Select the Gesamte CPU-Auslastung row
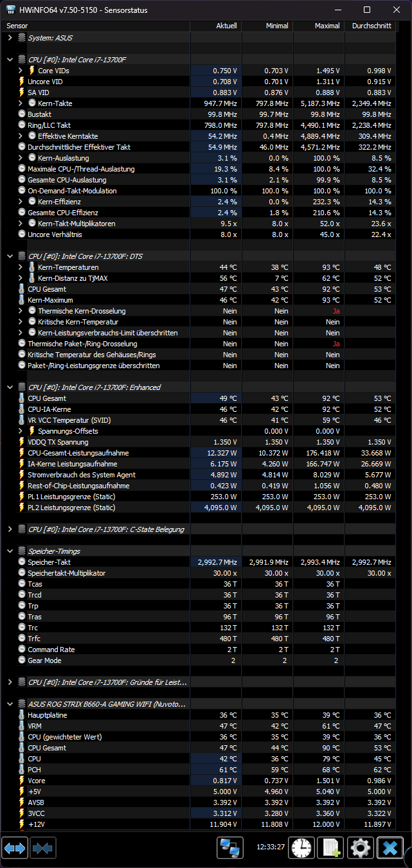Image resolution: width=412 pixels, height=868 pixels. click(199, 180)
